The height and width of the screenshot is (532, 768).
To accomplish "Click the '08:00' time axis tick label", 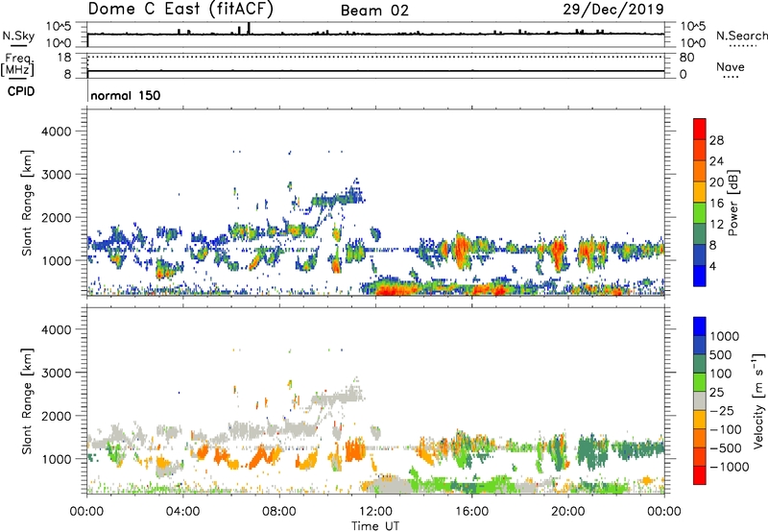I will pyautogui.click(x=279, y=512).
